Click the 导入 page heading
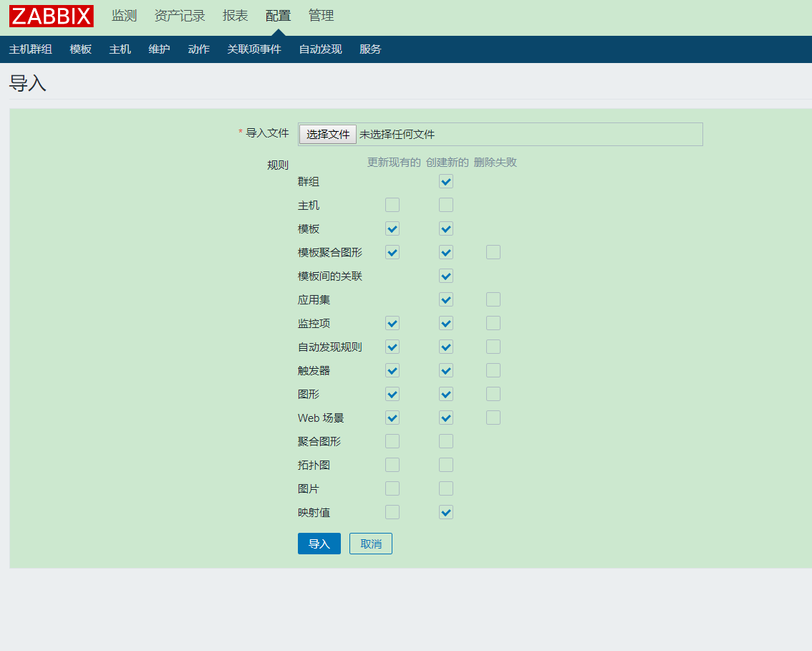The width and height of the screenshot is (812, 651). [x=28, y=83]
